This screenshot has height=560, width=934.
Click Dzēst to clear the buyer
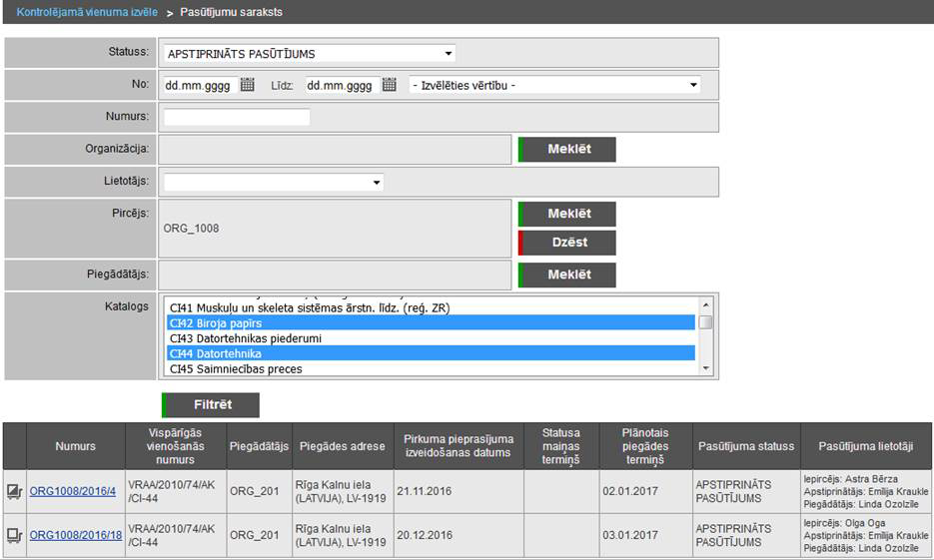(567, 243)
